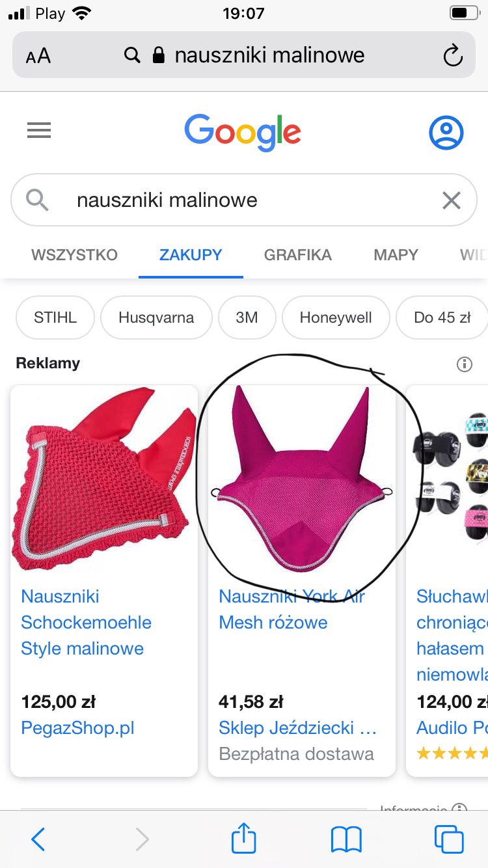Screen dimensions: 488x868
Task: Open the AA reader text size menu
Action: (38, 56)
